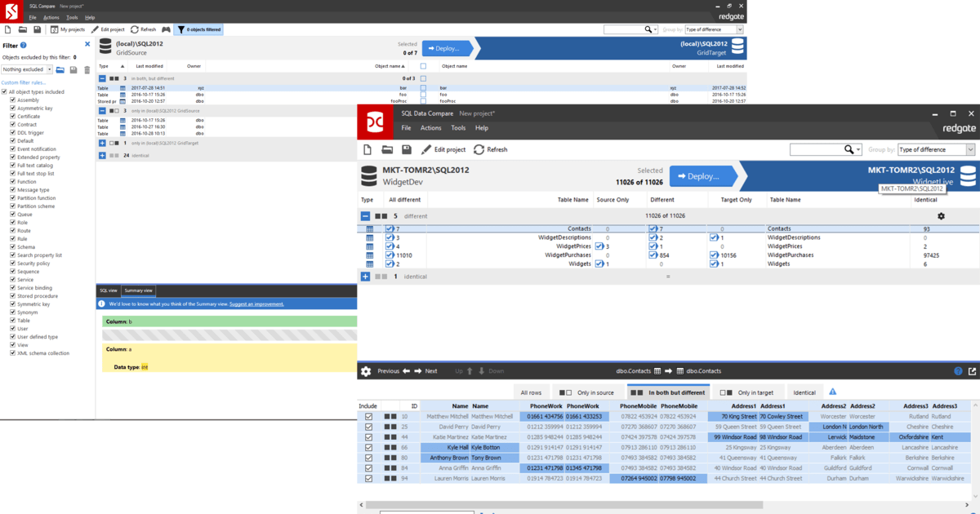The width and height of the screenshot is (980, 514).
Task: Click the game controller toolbar icon
Action: 166,29
